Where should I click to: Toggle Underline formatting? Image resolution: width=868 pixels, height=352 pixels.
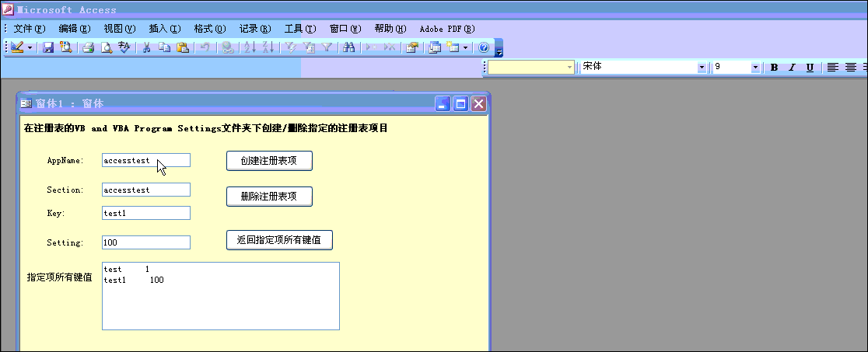(x=810, y=68)
